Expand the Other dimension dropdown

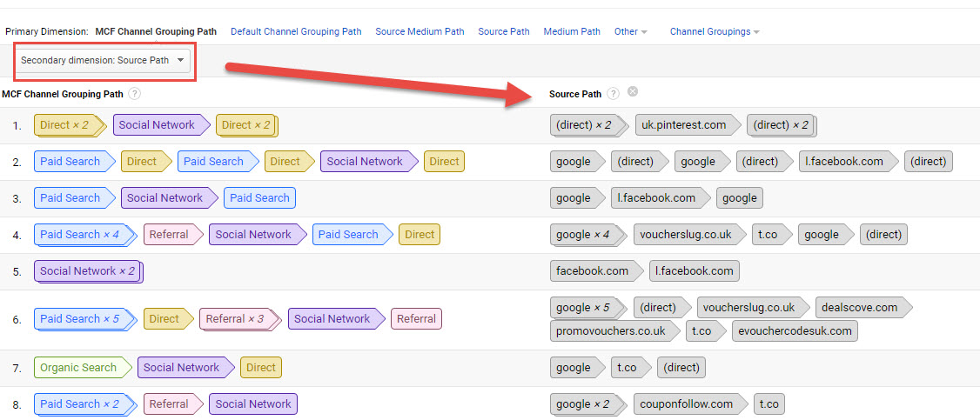click(630, 31)
